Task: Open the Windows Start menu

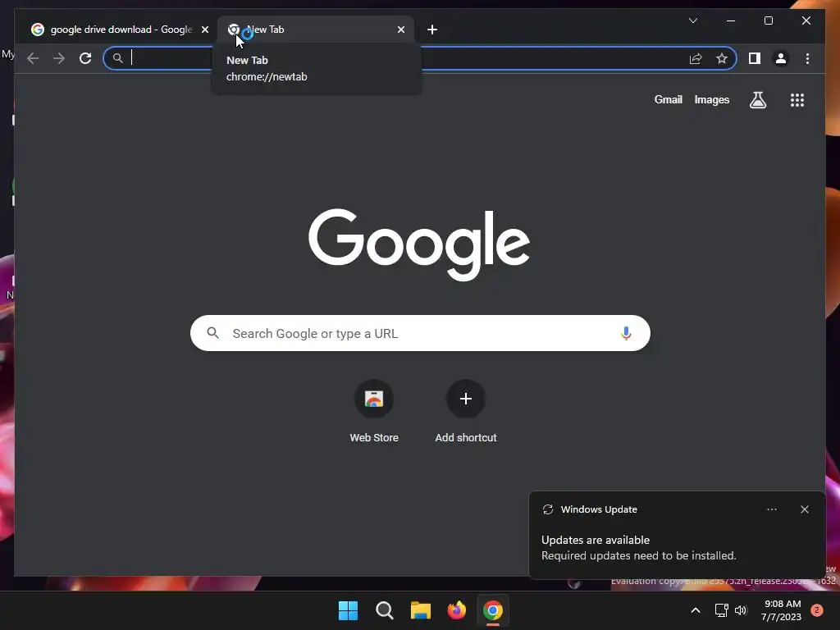Action: (348, 610)
